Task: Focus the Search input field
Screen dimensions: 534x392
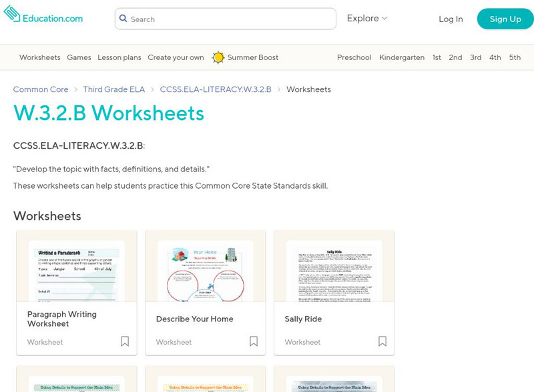Action: [x=226, y=19]
